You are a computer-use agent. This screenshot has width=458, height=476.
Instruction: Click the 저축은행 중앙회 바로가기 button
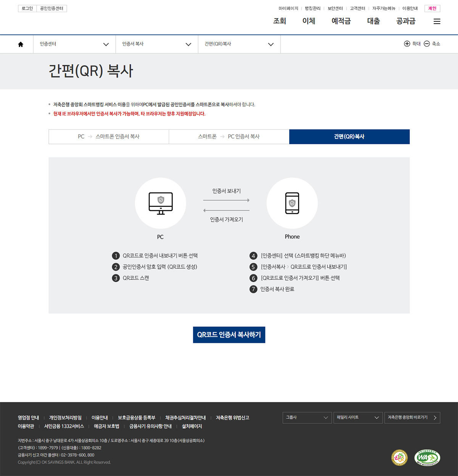click(412, 418)
